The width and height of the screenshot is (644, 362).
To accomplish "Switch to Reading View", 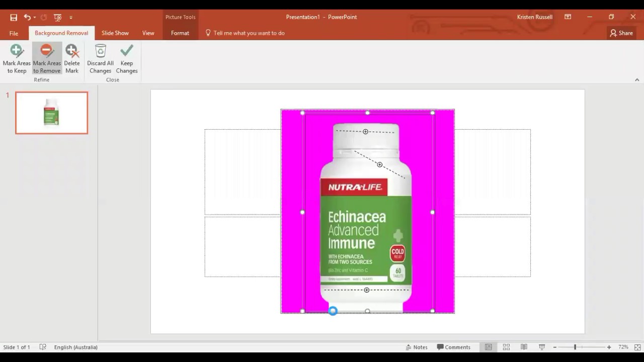I will tap(524, 347).
